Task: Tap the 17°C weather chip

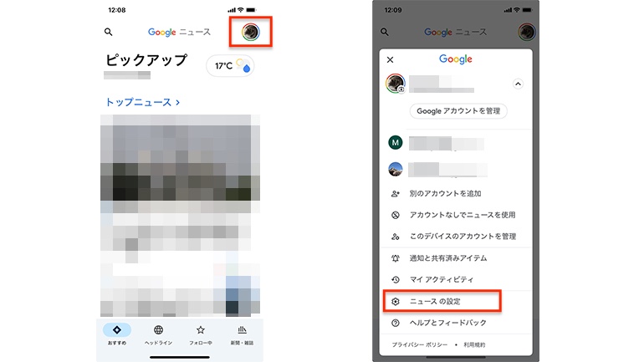Action: click(230, 66)
